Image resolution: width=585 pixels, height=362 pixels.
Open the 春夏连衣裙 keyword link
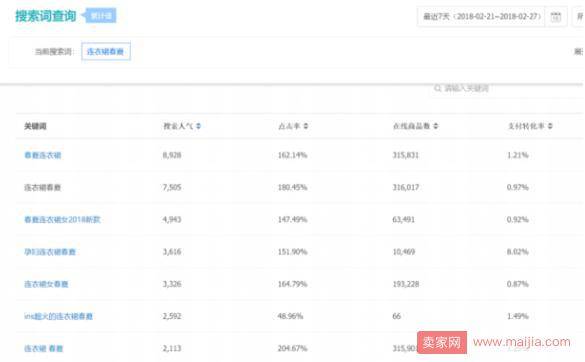tap(43, 155)
